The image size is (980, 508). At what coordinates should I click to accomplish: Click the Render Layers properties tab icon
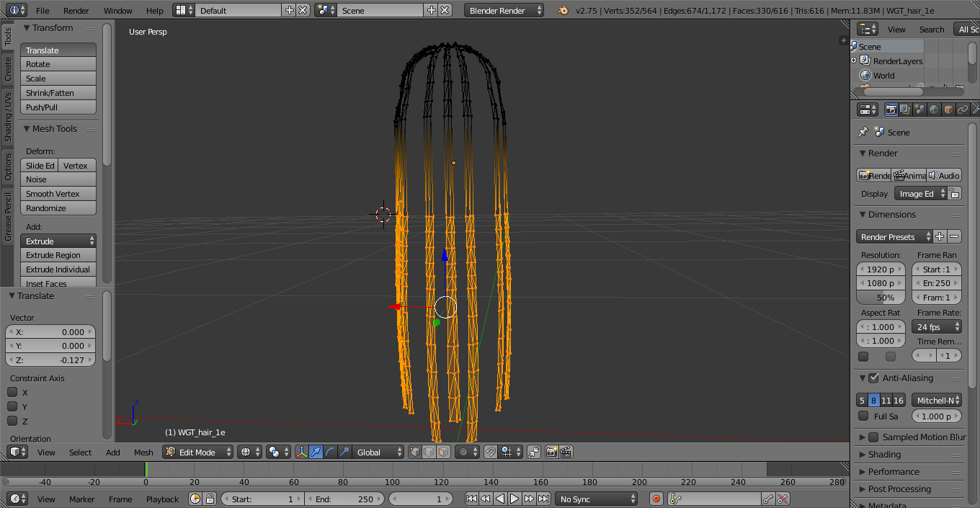(905, 110)
